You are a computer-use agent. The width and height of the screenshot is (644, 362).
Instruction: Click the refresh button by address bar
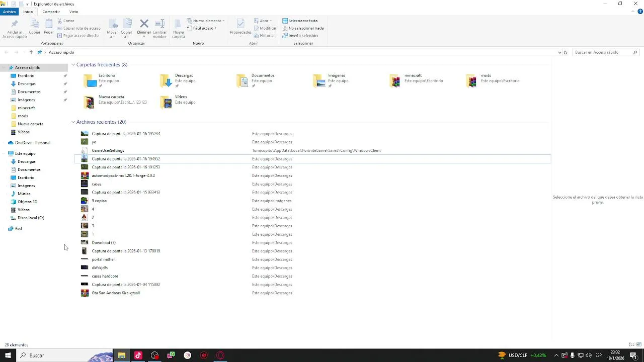pyautogui.click(x=566, y=52)
